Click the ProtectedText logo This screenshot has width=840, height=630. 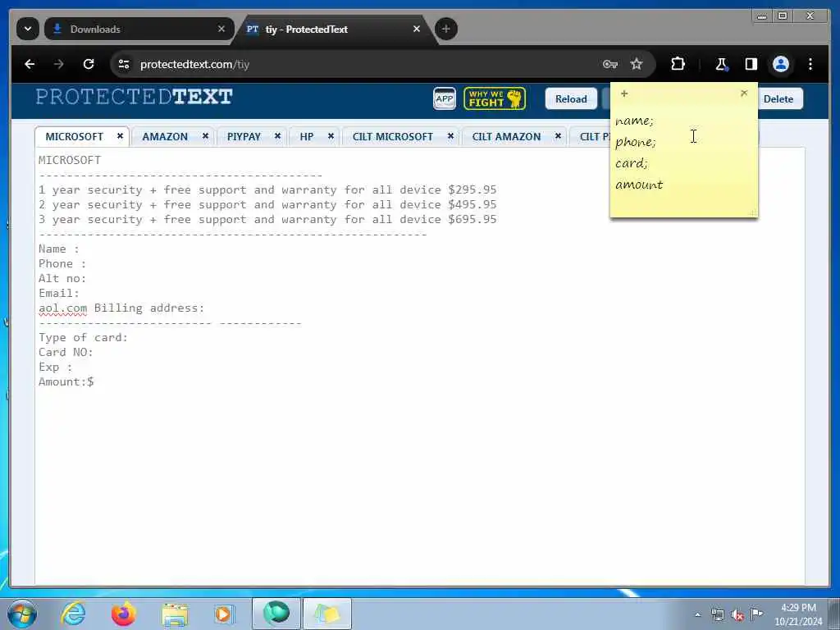click(x=134, y=97)
